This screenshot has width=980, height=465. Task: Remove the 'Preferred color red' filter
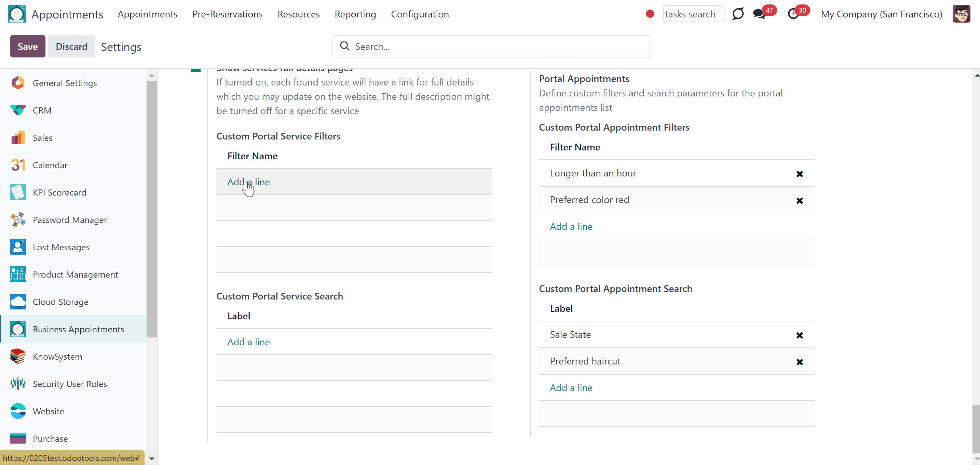coord(799,201)
